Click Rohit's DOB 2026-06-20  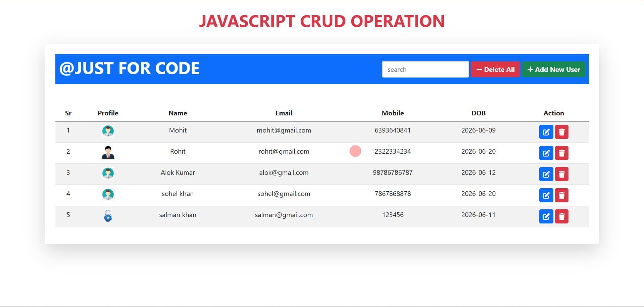pos(479,151)
